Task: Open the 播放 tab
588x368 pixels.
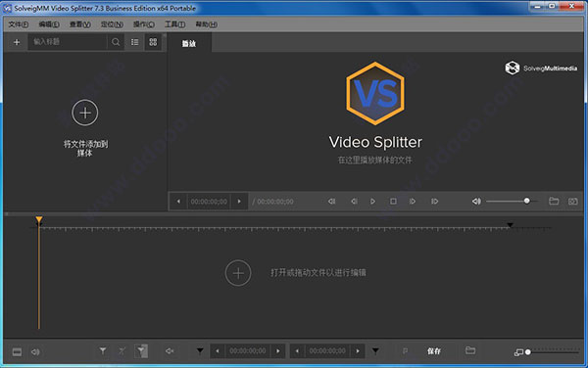Action: (x=189, y=43)
